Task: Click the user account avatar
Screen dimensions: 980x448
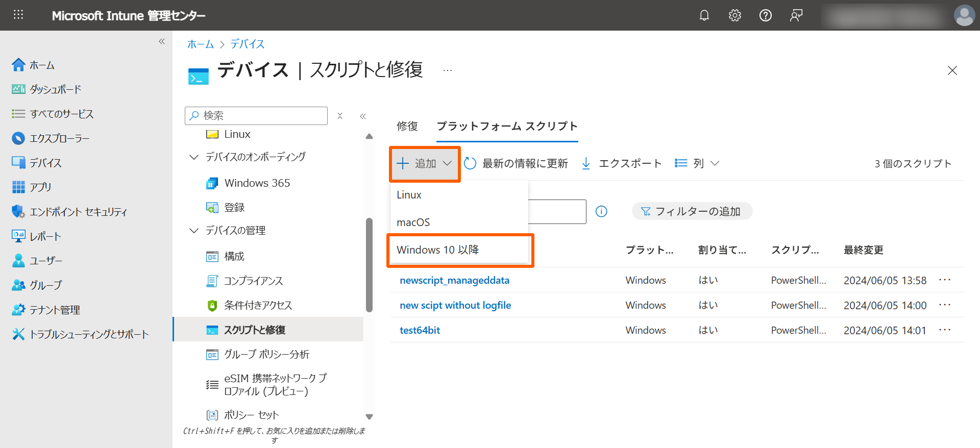Action: click(x=964, y=15)
